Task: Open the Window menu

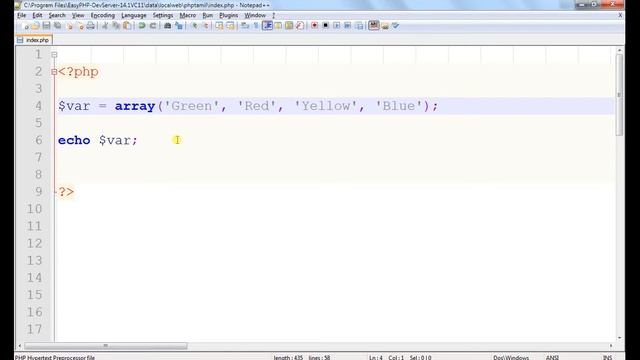Action: [x=255, y=15]
